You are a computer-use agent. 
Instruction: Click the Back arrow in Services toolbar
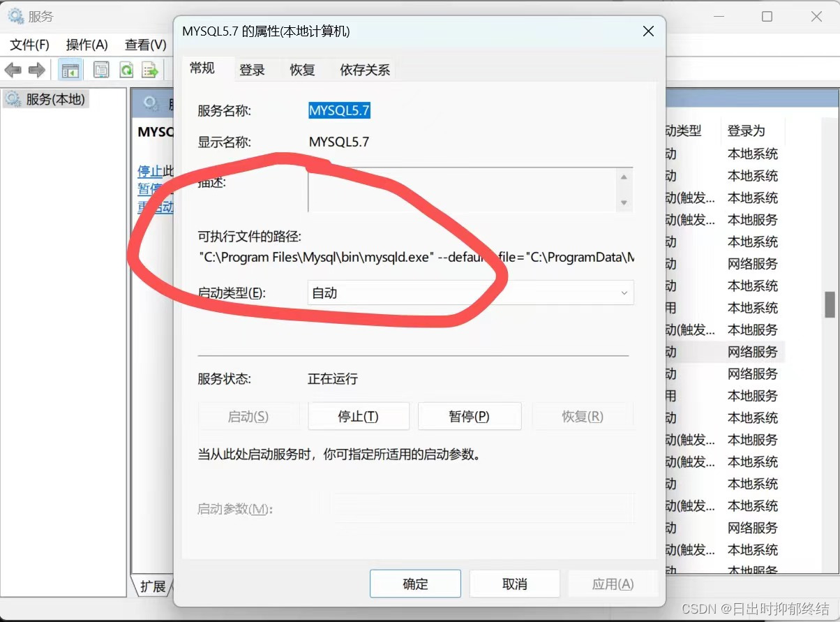pos(13,70)
